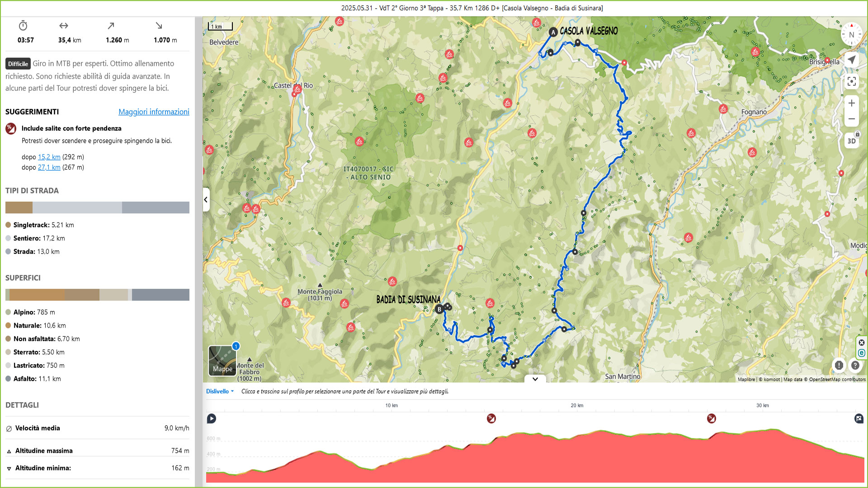This screenshot has height=488, width=868.
Task: Zoom in with the plus button
Action: 851,103
